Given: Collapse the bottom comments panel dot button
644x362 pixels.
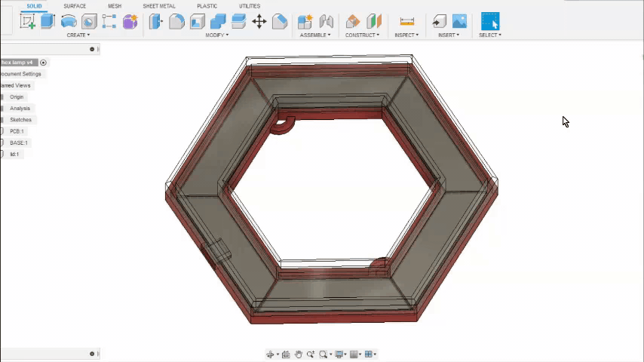Looking at the screenshot, I should click(92, 354).
